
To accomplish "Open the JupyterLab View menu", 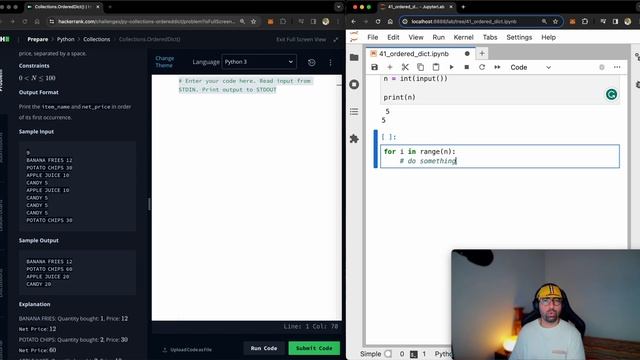I will coord(416,37).
